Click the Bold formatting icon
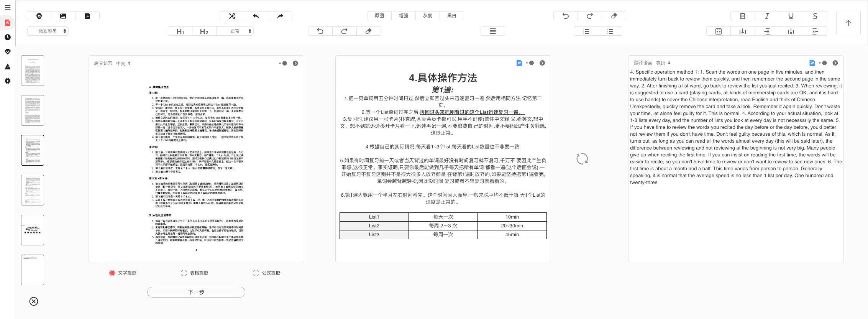868x319 pixels. point(743,16)
